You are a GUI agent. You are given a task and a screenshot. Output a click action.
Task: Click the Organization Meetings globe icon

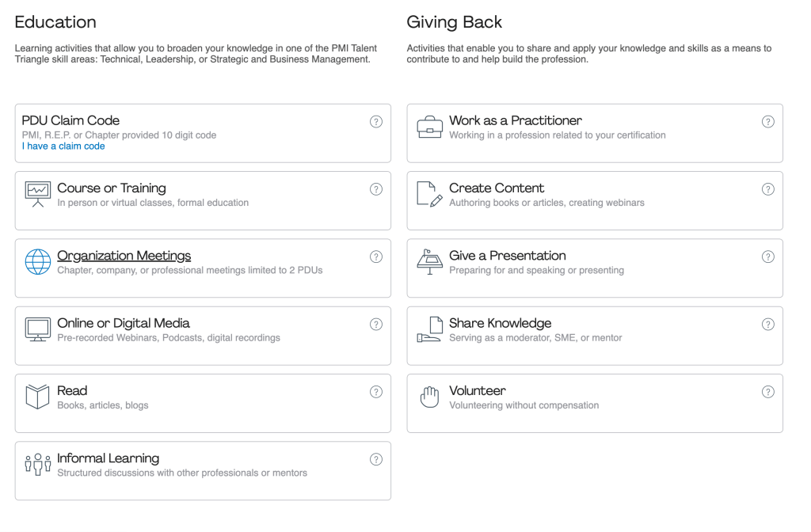click(x=37, y=262)
